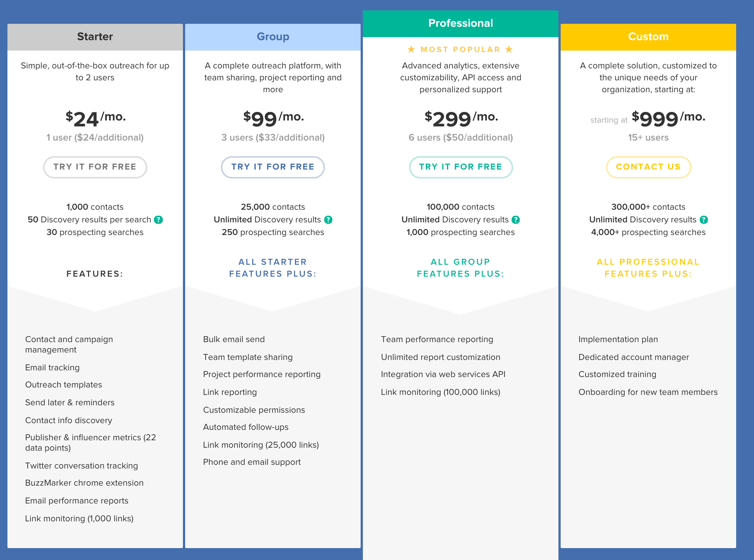Select the Group plan header
This screenshot has height=560, width=754.
[x=273, y=37]
